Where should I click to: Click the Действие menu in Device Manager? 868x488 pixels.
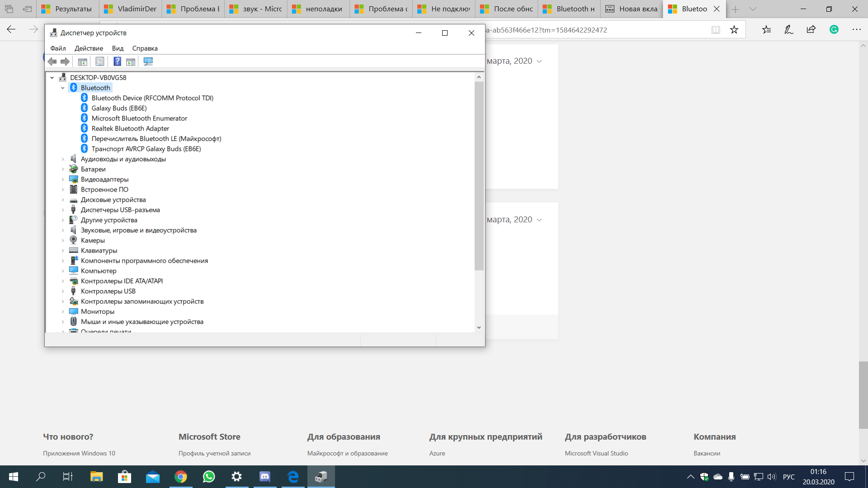[89, 47]
